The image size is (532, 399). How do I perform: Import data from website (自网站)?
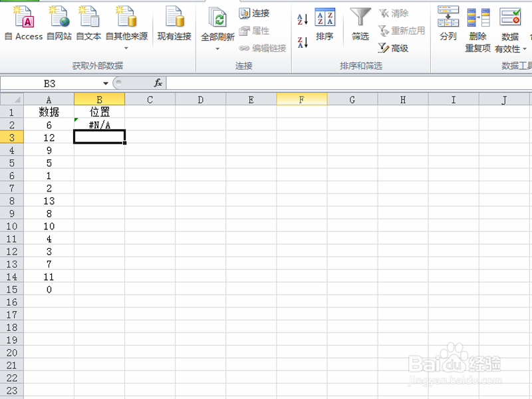(59, 23)
